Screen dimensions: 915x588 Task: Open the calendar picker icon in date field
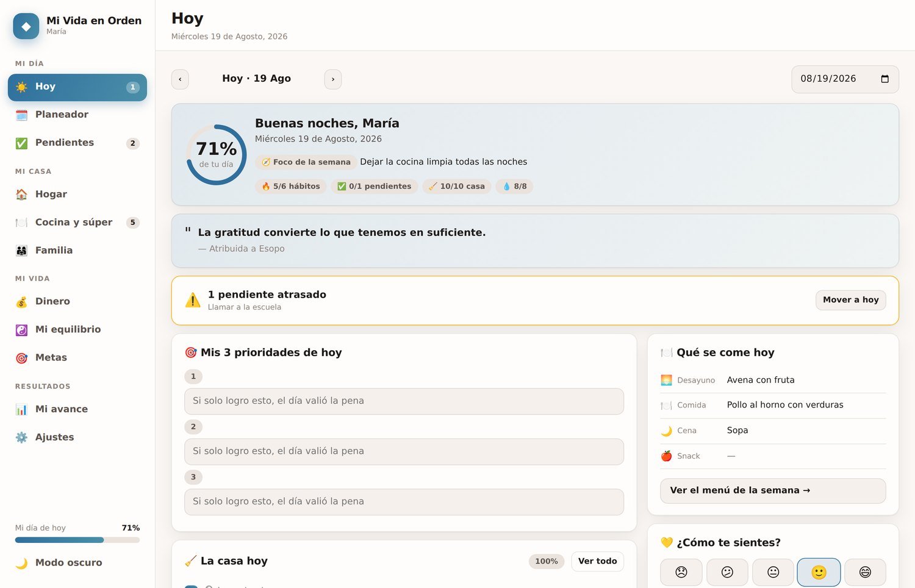(884, 79)
